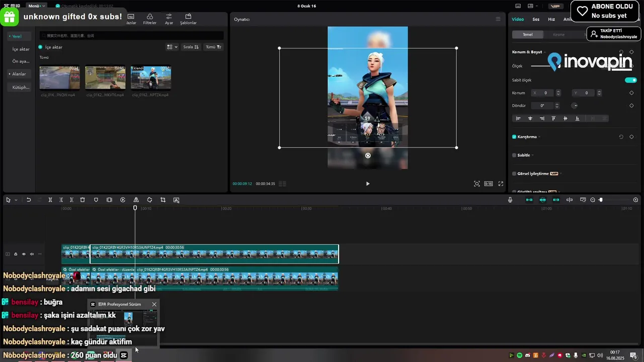Open the main track more options dots
Screen dimensions: 644x362
click(40, 254)
